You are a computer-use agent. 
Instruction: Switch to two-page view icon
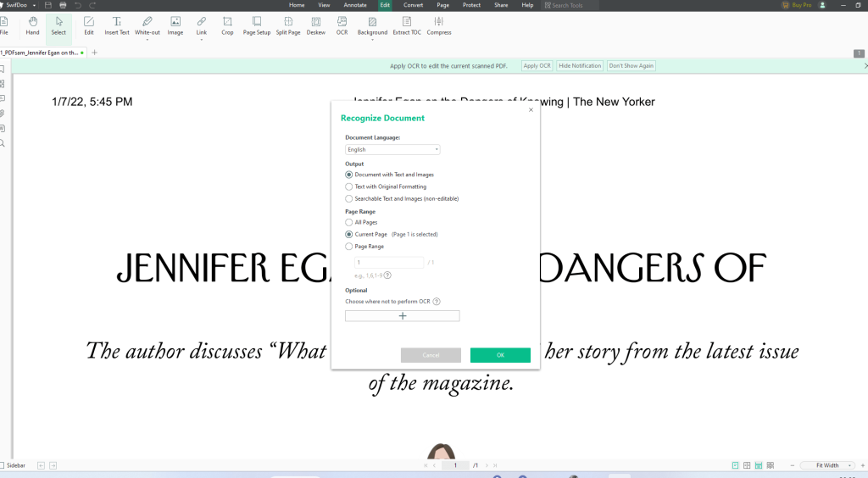pos(747,465)
